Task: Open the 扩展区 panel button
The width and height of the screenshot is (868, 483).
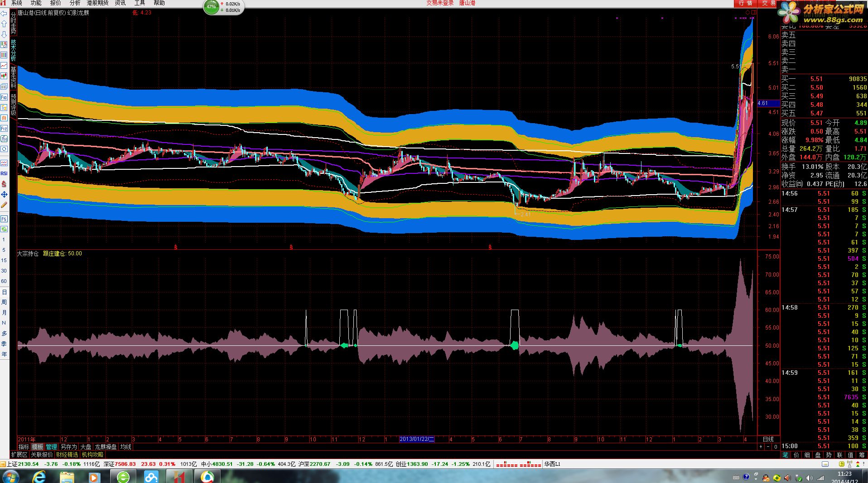Action: (x=19, y=454)
